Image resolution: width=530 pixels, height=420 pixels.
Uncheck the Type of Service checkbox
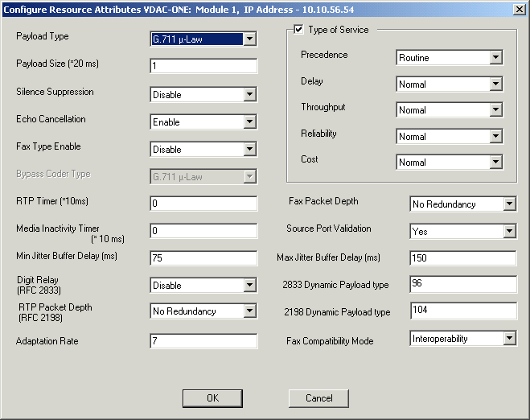click(299, 30)
